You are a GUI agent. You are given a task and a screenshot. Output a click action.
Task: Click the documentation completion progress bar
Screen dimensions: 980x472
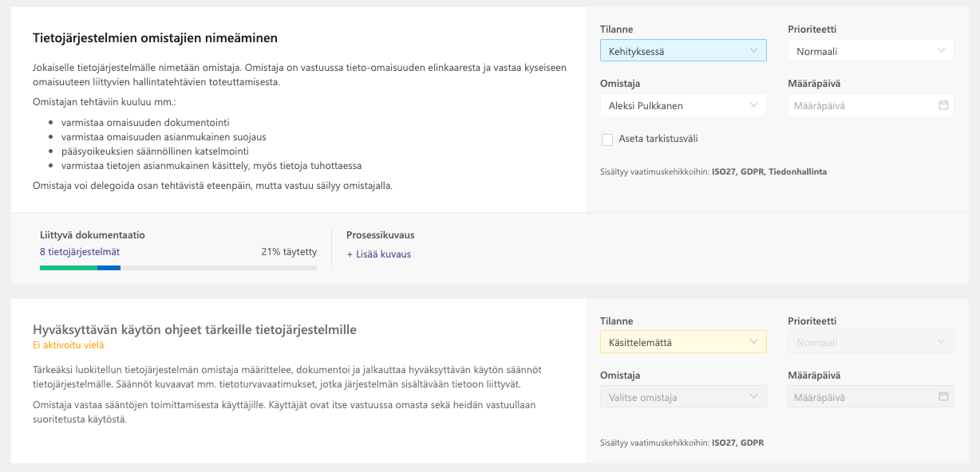tap(178, 268)
